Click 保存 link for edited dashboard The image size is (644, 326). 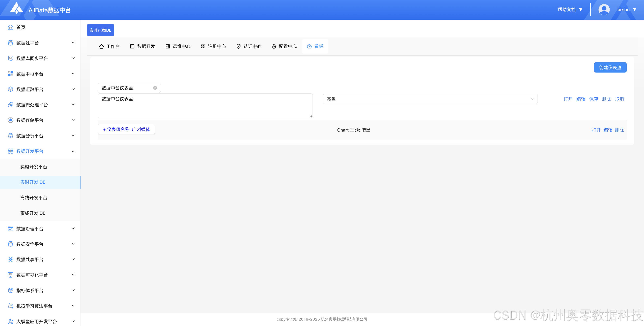(x=593, y=99)
